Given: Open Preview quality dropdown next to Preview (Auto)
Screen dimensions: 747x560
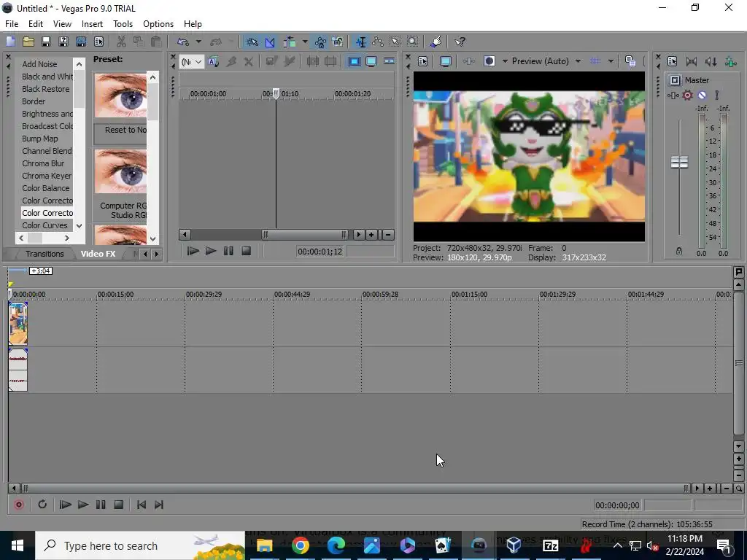Looking at the screenshot, I should [x=578, y=61].
